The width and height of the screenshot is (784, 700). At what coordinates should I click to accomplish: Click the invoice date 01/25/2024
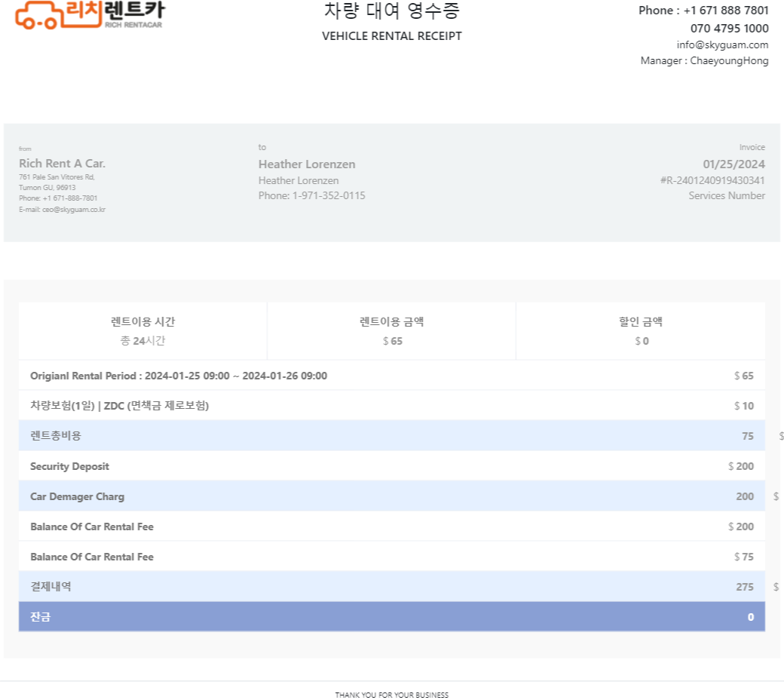tap(733, 164)
